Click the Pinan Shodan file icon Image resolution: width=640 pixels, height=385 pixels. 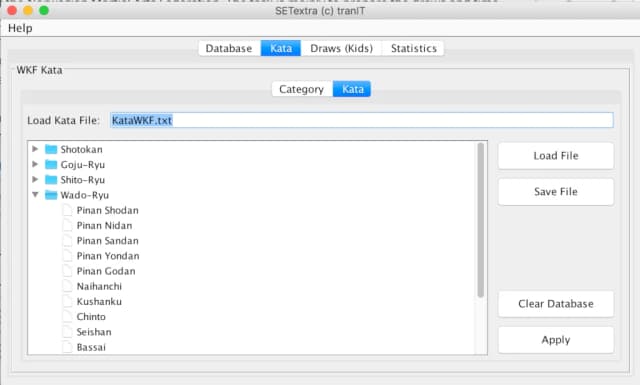click(67, 210)
